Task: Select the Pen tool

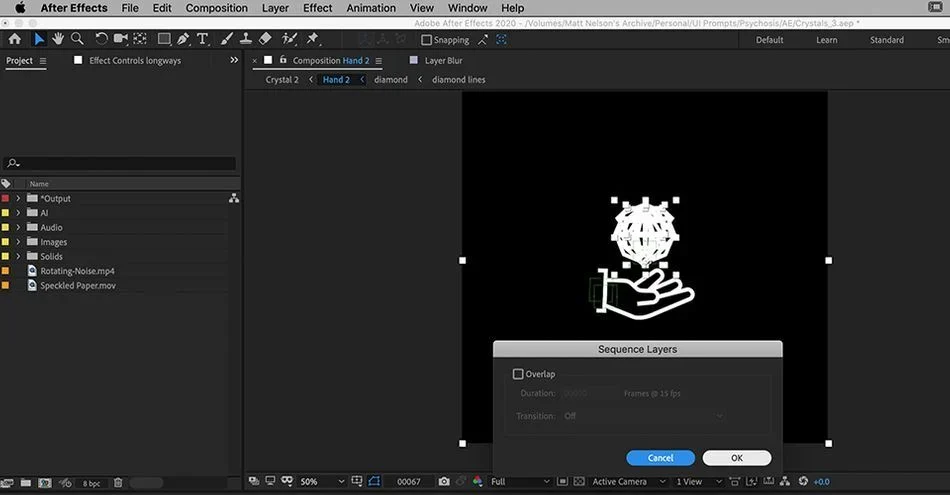Action: click(182, 39)
